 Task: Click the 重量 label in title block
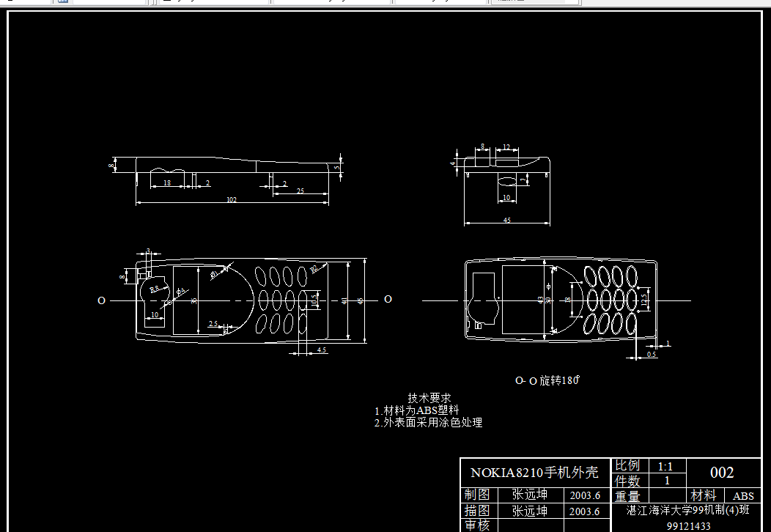627,495
